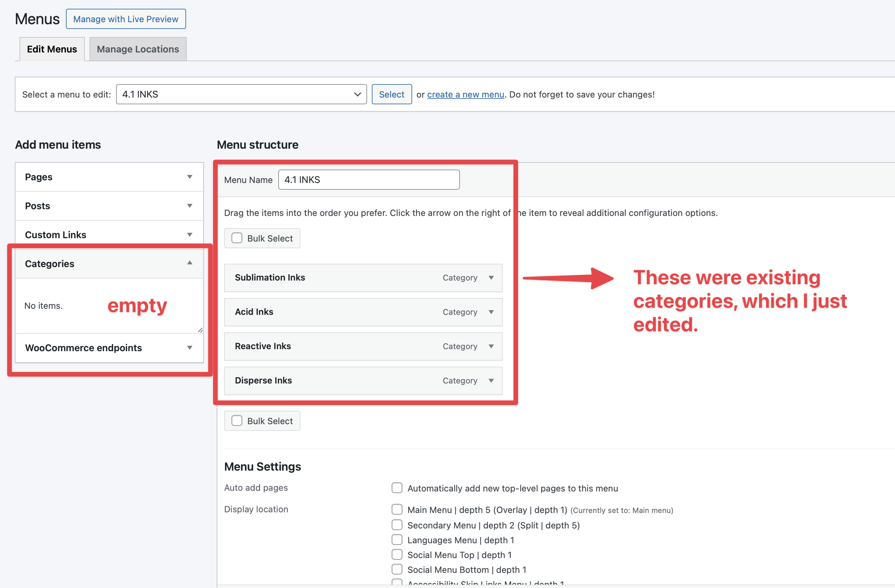Open the menu selection dropdown 4.1 INKS
Image resolution: width=895 pixels, height=588 pixels.
pyautogui.click(x=241, y=94)
